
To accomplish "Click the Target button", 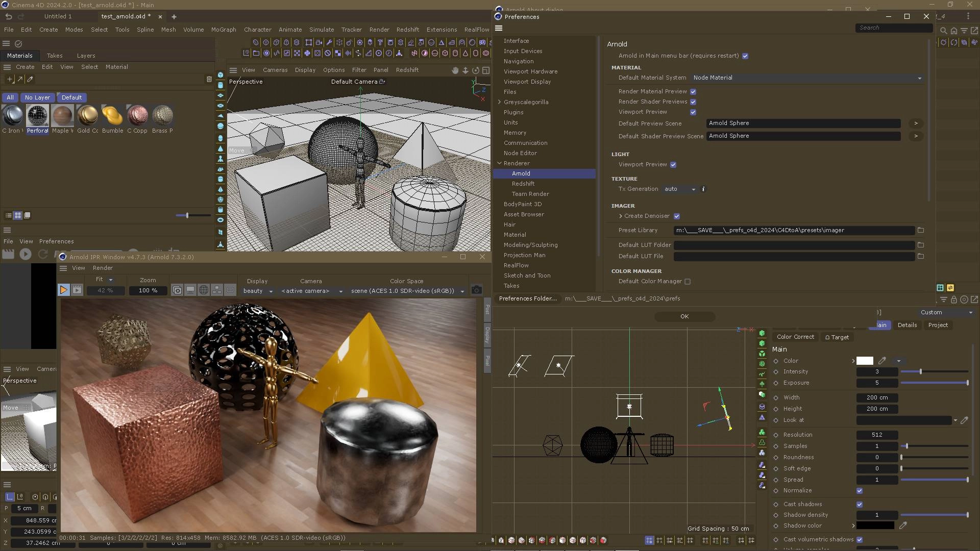I will [x=837, y=337].
